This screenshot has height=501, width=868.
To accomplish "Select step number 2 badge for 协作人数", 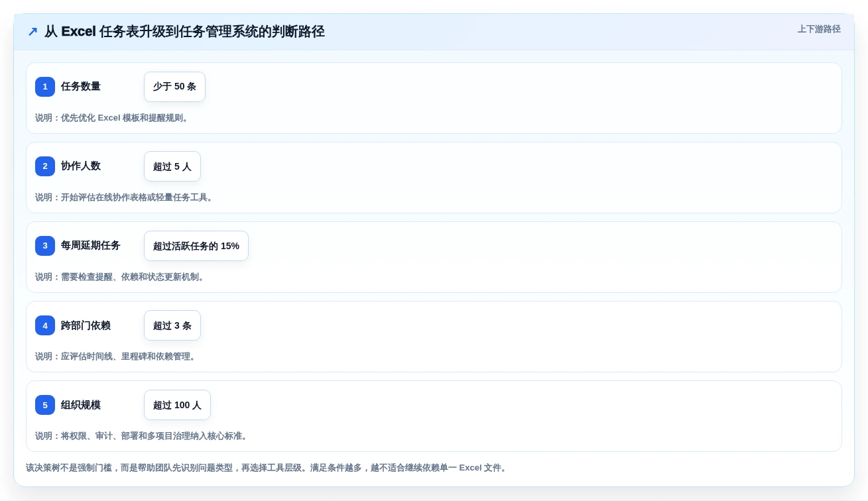I will (x=45, y=166).
